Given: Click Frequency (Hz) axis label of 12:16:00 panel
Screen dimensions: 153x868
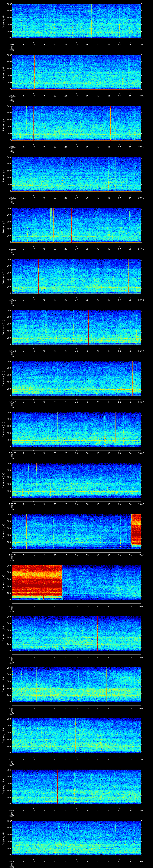Looking at the screenshot, I should coord(3,21).
